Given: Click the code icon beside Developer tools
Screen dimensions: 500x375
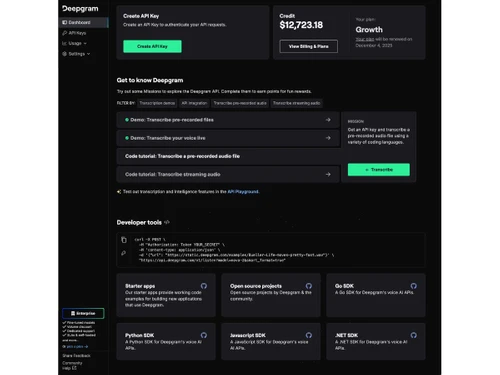Looking at the screenshot, I should coord(167,222).
